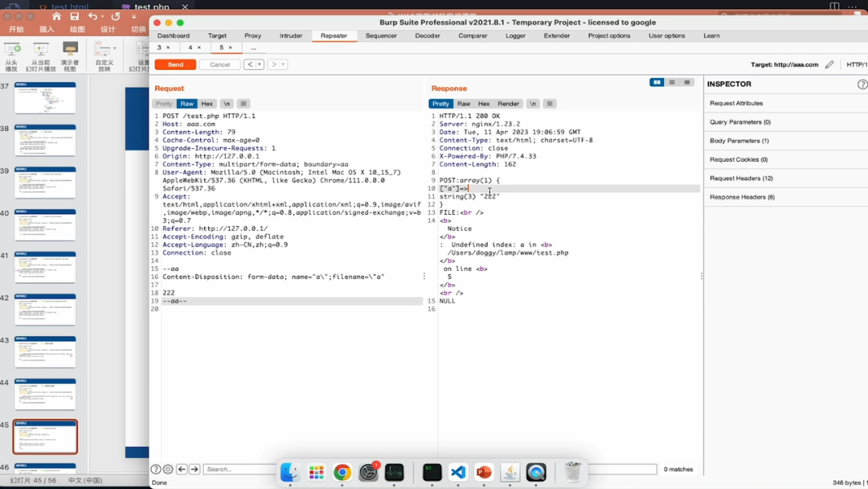Select side-by-side layout icon

[657, 83]
